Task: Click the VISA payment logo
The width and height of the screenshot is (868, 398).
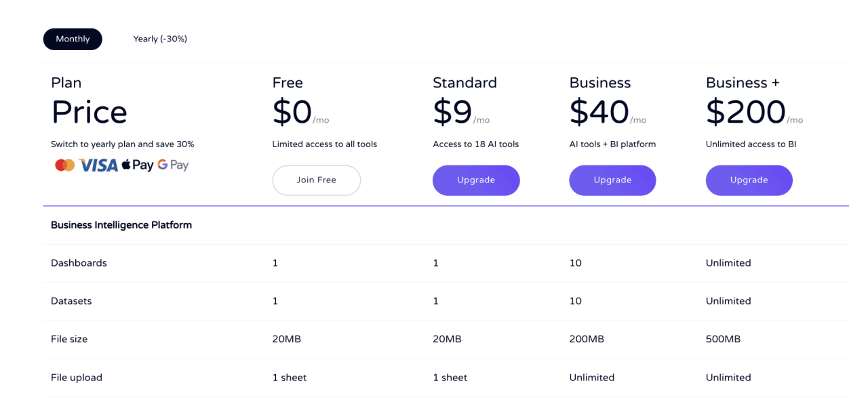Action: 98,165
